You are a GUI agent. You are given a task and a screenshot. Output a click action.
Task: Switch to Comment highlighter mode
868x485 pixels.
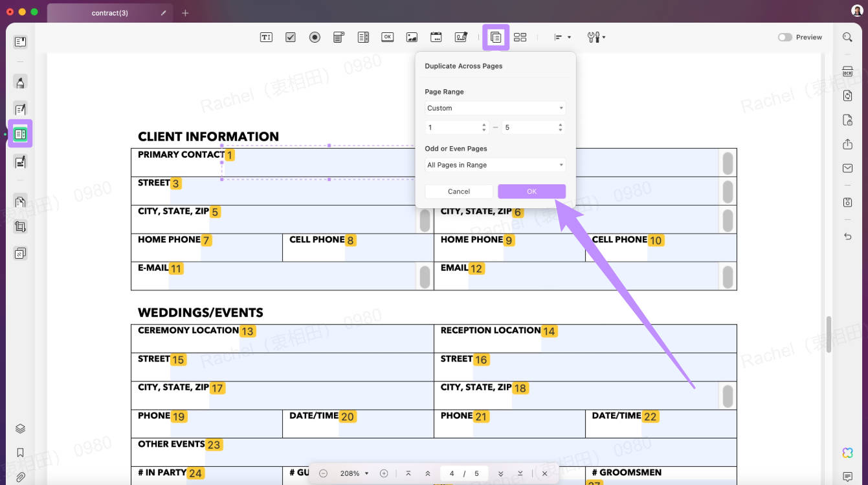(20, 82)
